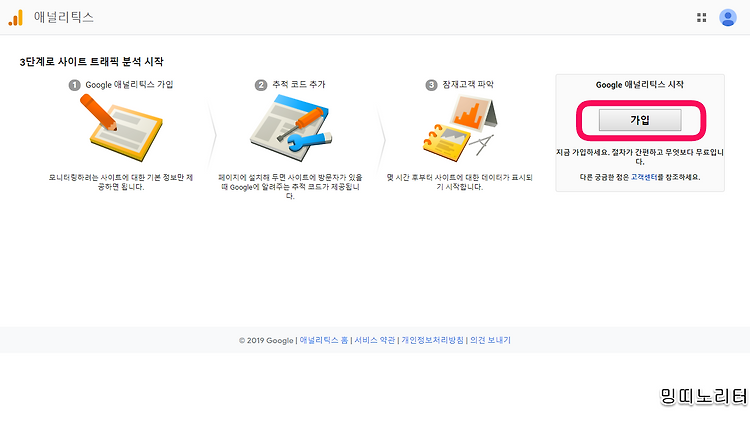Click the 의견 보내기 feedback link
This screenshot has width=750, height=421.
coord(490,340)
